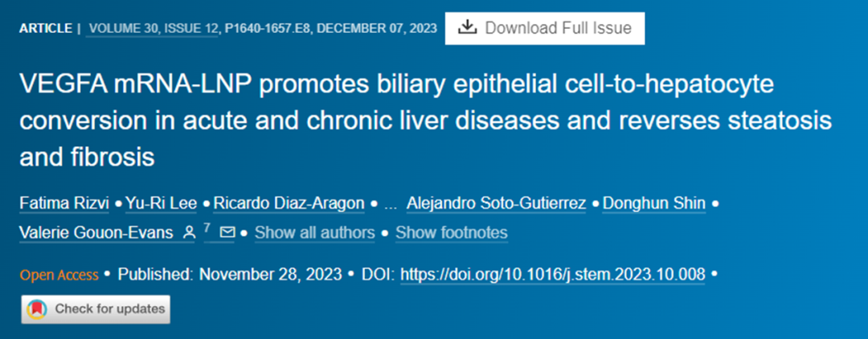Screen dimensions: 868x339
Task: Open the doi.org article DOI link
Action: pyautogui.click(x=552, y=275)
